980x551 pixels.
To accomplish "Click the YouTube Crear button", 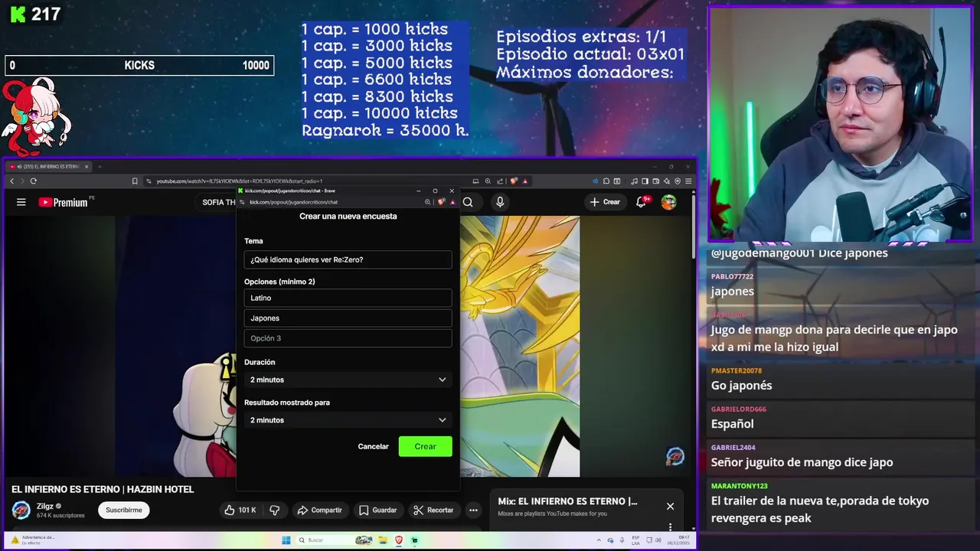I will (x=604, y=202).
